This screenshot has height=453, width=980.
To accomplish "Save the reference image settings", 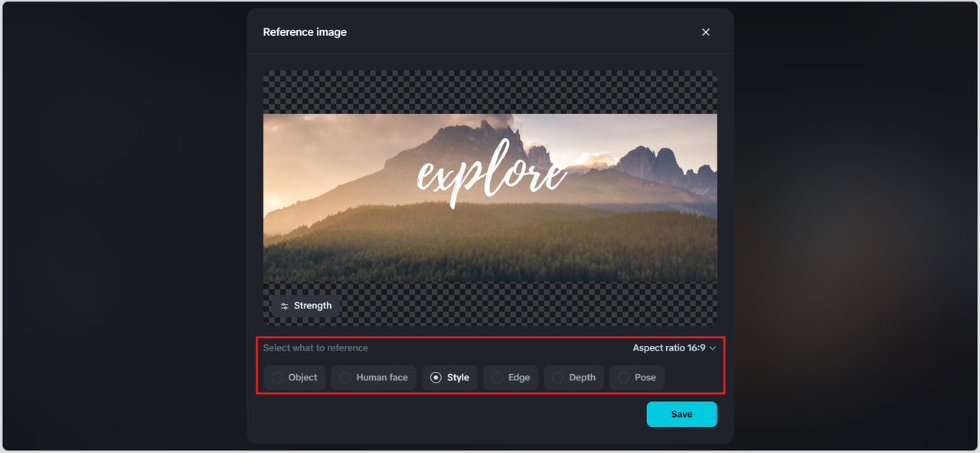I will click(681, 414).
